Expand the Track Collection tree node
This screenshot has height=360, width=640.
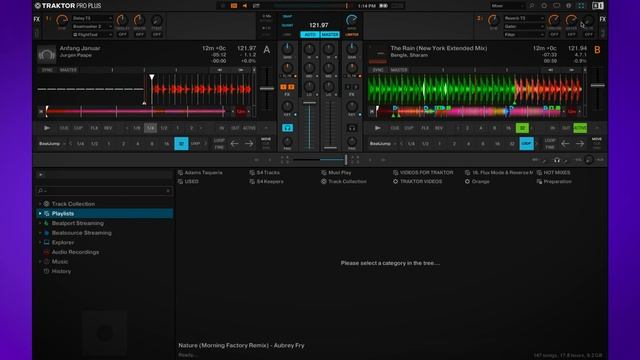pyautogui.click(x=40, y=204)
